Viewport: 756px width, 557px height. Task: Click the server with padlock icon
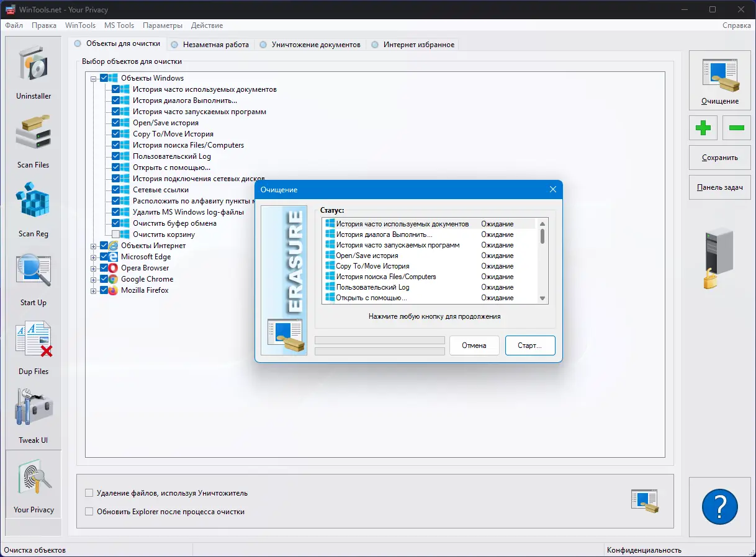point(719,258)
